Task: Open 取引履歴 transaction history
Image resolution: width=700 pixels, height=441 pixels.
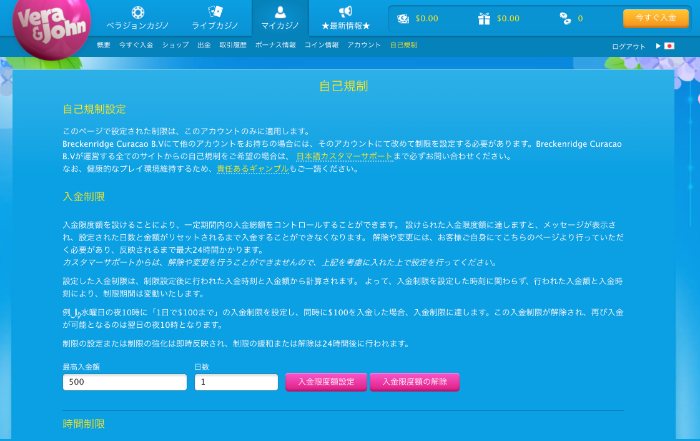Action: pos(234,46)
